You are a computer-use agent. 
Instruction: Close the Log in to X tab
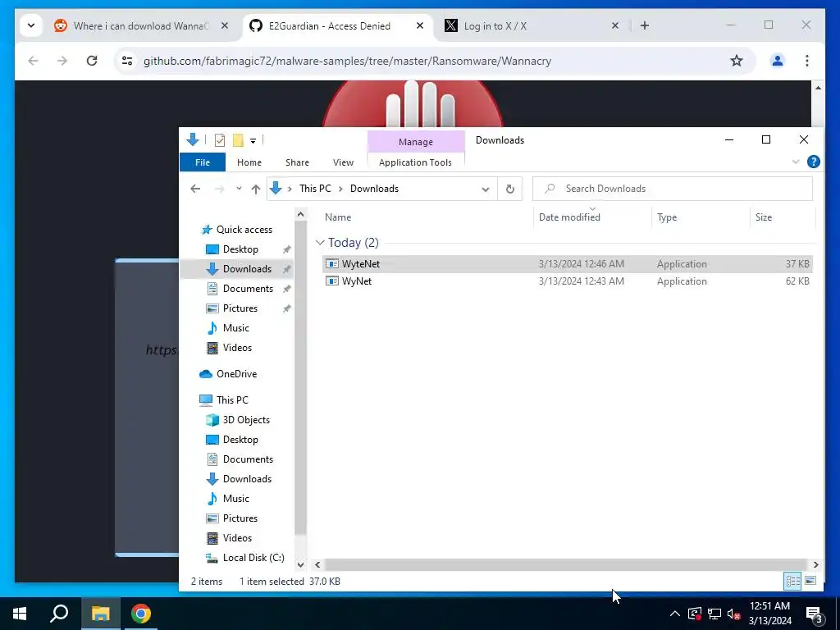(615, 25)
